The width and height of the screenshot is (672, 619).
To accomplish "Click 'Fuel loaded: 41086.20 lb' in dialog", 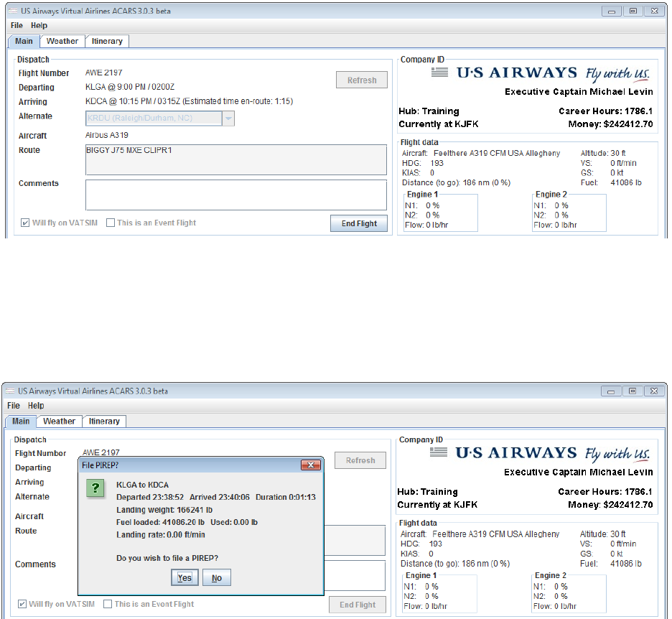I will pyautogui.click(x=160, y=522).
